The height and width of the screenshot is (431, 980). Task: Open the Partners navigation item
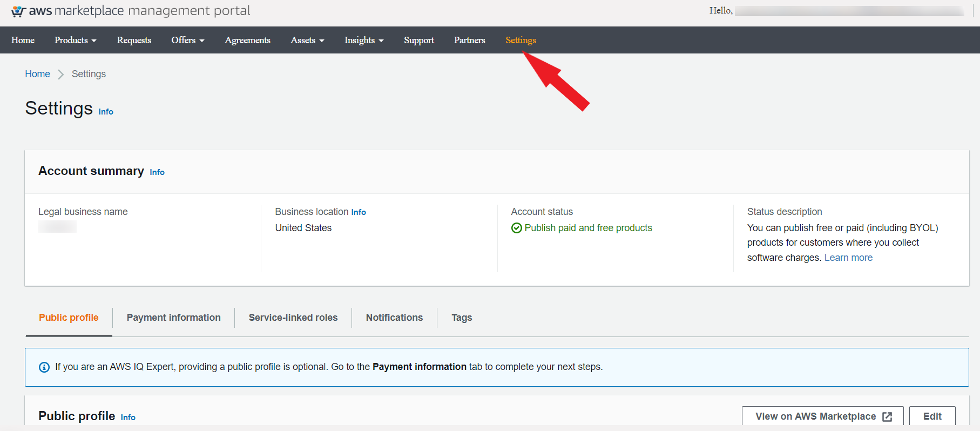tap(470, 40)
